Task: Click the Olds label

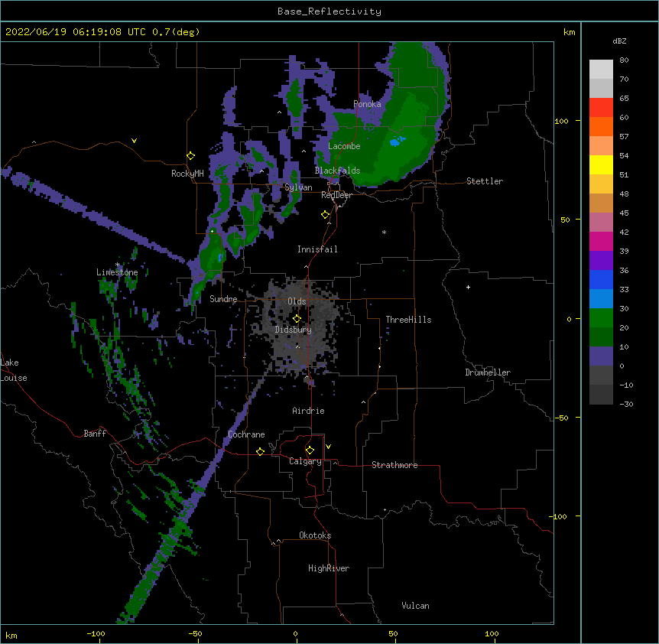Action: click(x=297, y=301)
